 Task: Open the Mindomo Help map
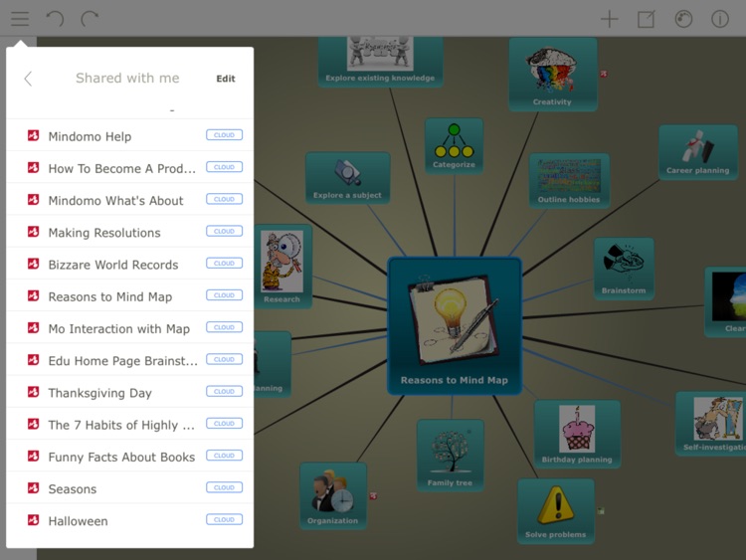pyautogui.click(x=129, y=136)
